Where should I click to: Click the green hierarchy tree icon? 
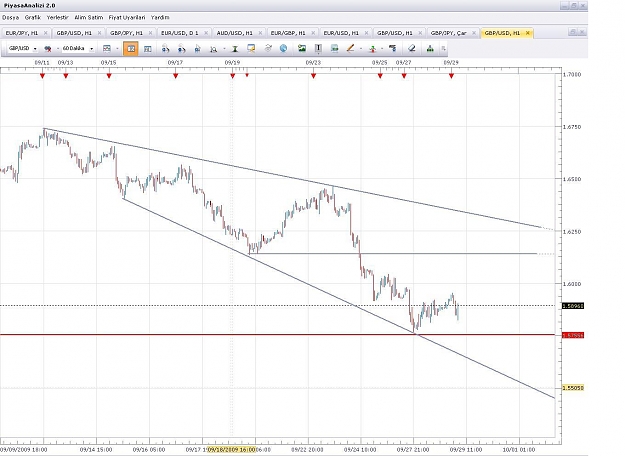[430, 49]
